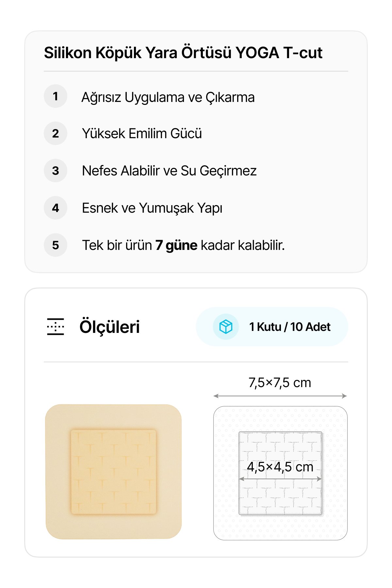Click the number 1 badge
Image resolution: width=392 pixels, height=588 pixels.
(x=56, y=96)
